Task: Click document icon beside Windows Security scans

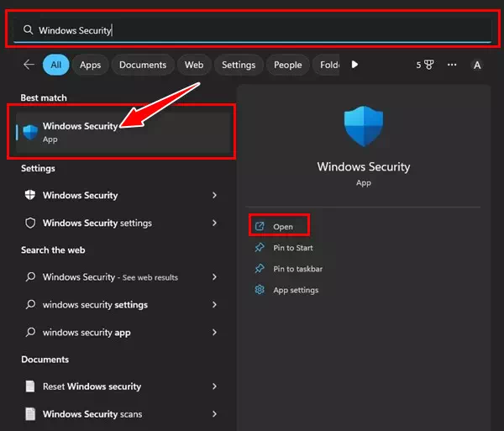Action: click(x=30, y=413)
